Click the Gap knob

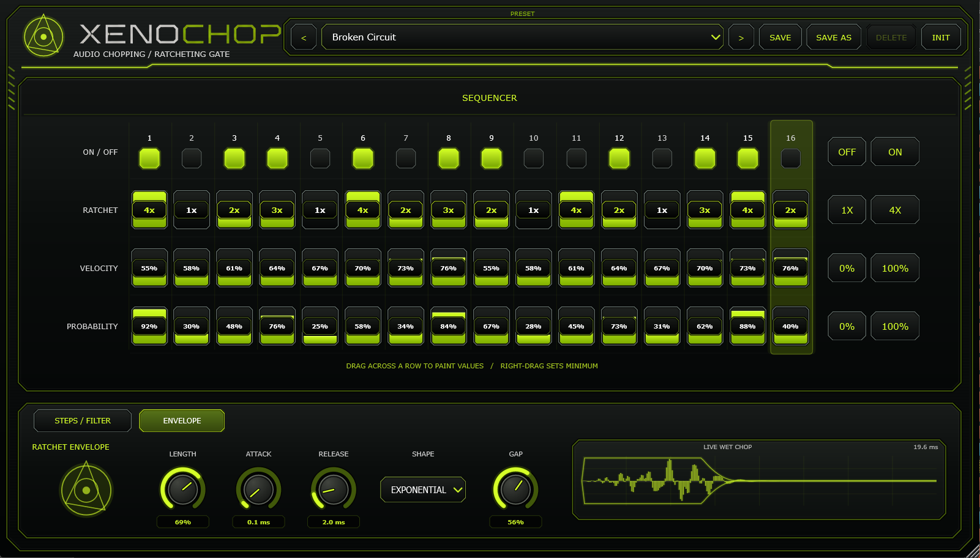[x=515, y=489]
